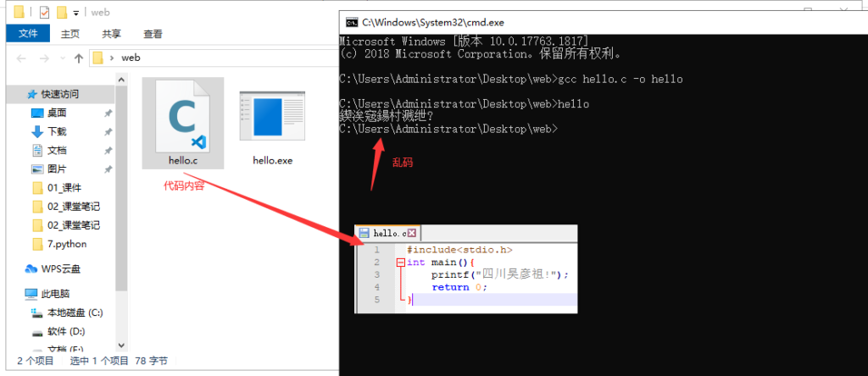This screenshot has width=868, height=376.
Task: Select the hello.exe file icon
Action: pos(272,120)
